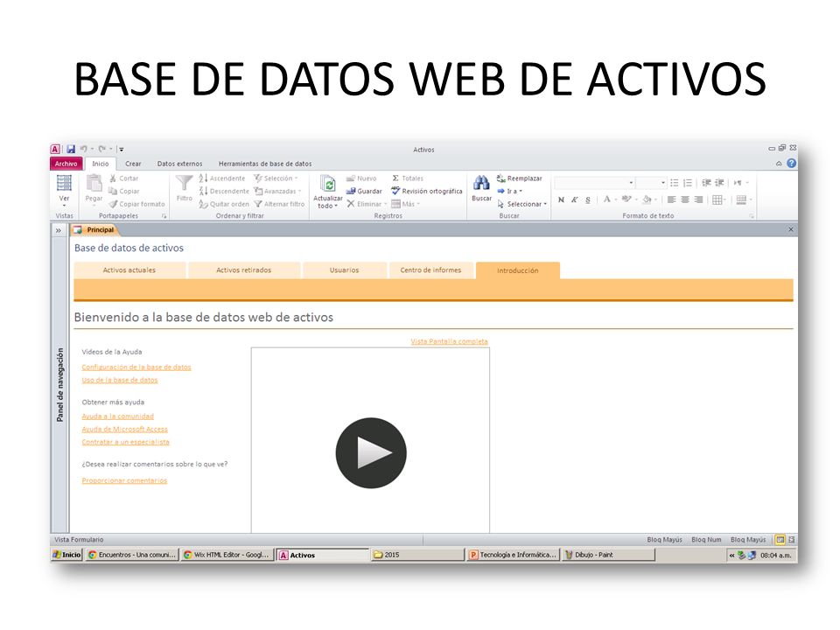Image resolution: width=840 pixels, height=630 pixels.
Task: Click Ayuda a la comunidad link
Action: (x=117, y=416)
